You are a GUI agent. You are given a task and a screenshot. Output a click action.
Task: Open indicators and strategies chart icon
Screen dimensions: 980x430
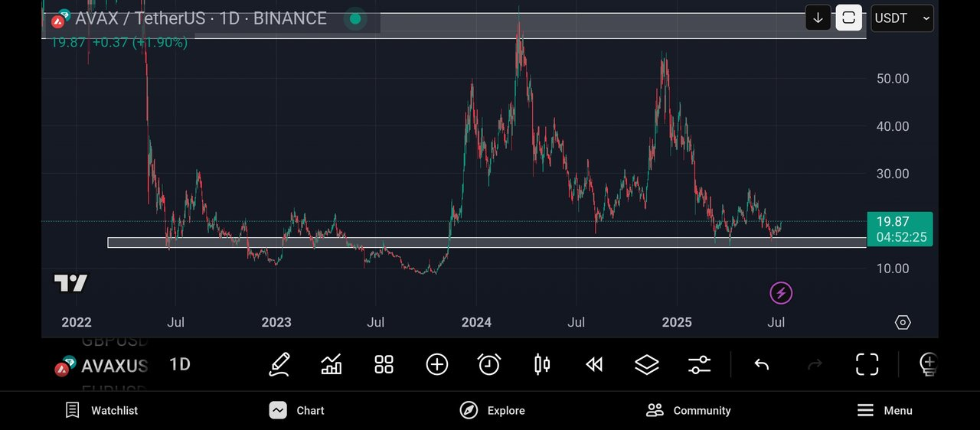point(332,364)
